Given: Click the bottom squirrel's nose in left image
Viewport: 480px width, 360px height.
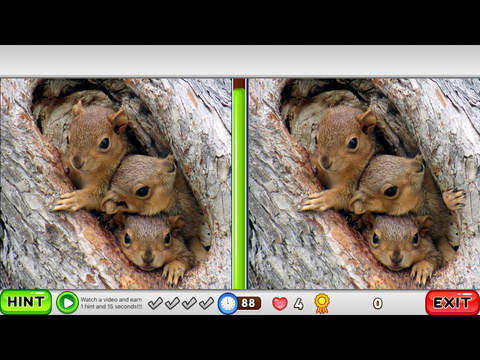Looking at the screenshot, I should point(148,257).
